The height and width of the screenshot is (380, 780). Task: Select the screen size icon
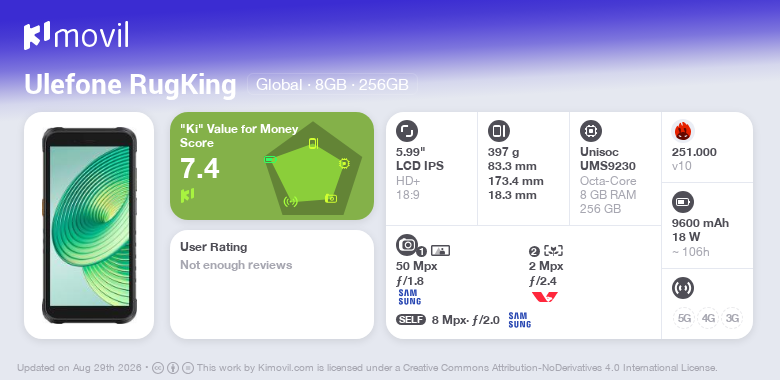point(407,131)
